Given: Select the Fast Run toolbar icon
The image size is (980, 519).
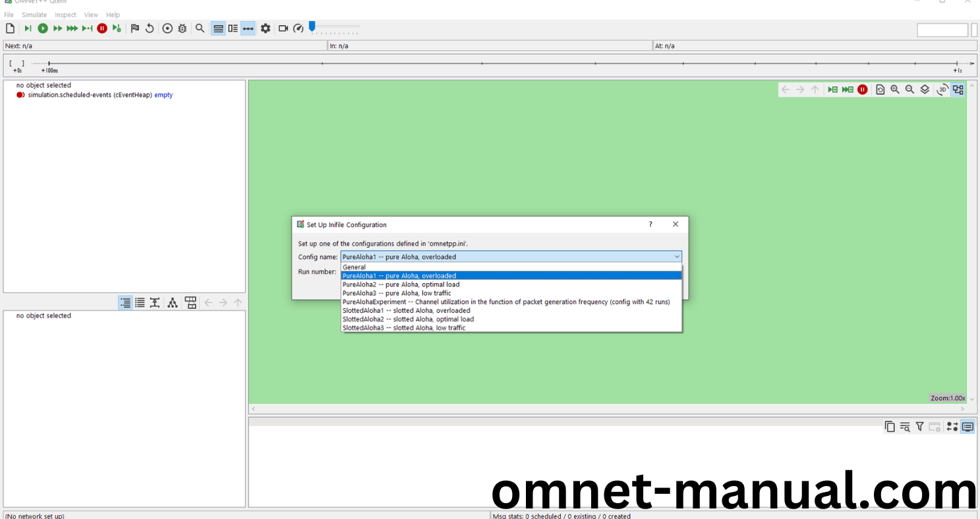Looking at the screenshot, I should pos(58,28).
